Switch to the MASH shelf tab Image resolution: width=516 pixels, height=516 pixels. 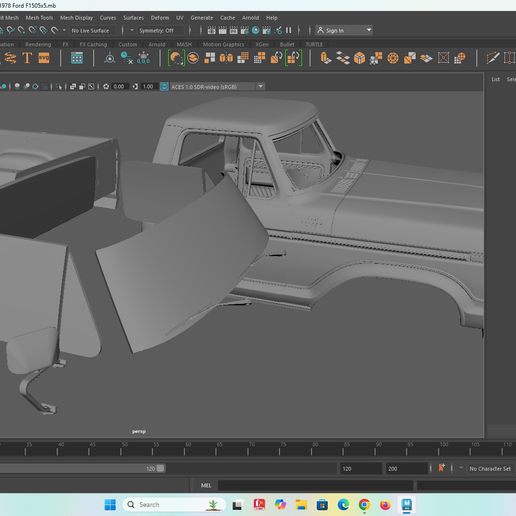click(184, 44)
